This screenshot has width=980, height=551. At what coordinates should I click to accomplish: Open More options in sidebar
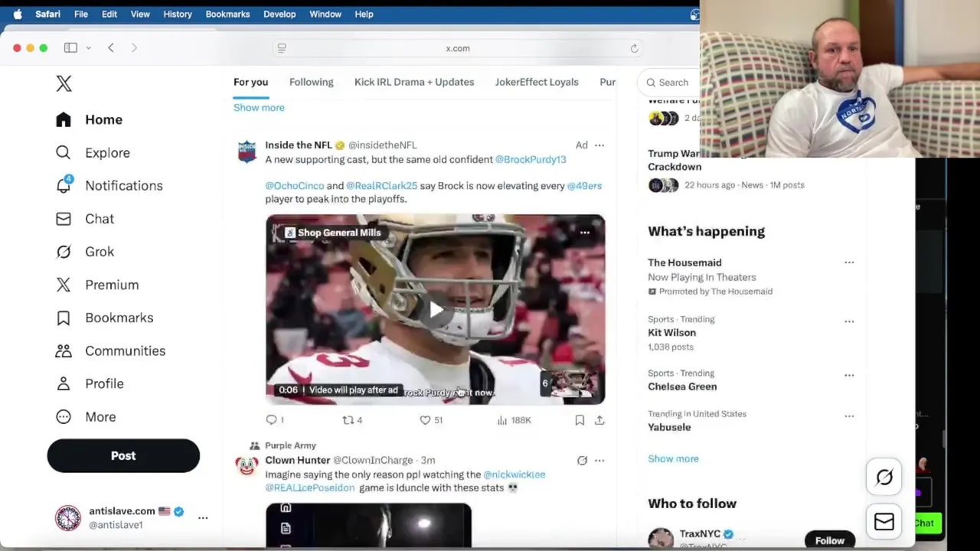click(86, 416)
